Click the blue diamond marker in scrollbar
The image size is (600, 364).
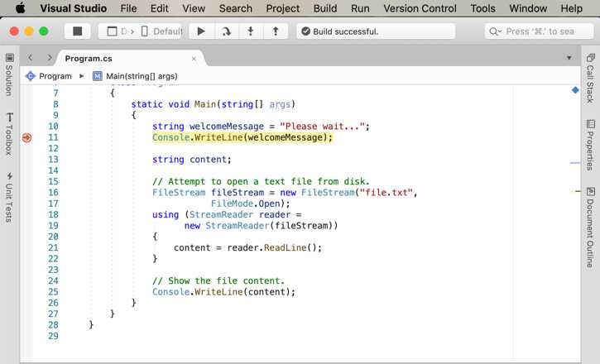pos(575,90)
